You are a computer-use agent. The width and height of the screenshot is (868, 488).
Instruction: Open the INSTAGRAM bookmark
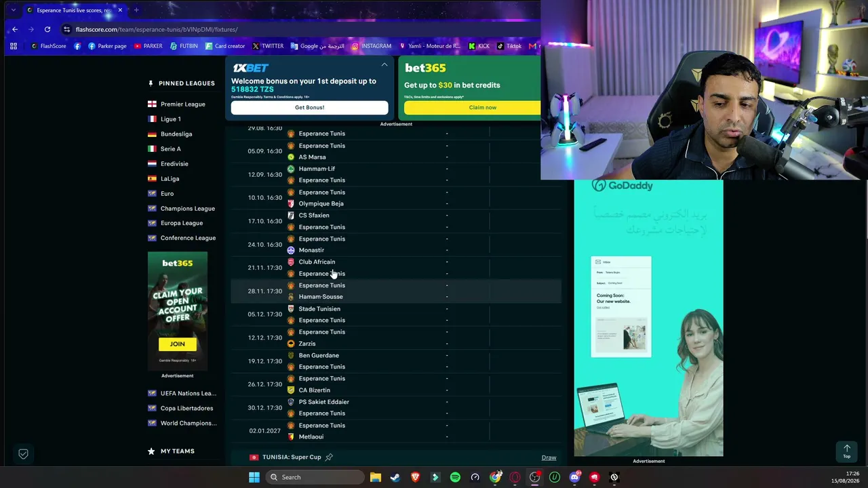pos(371,46)
